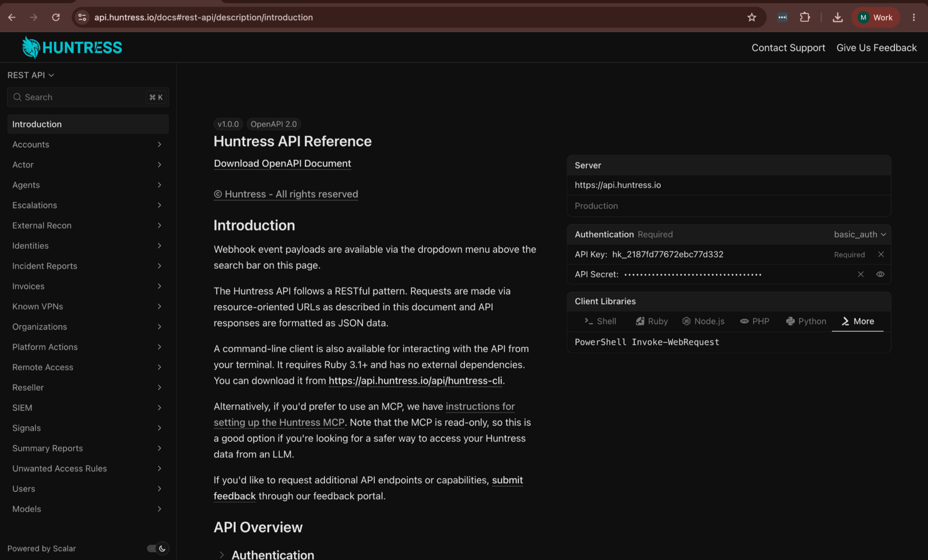
Task: Click the browser address bar URL
Action: coord(203,17)
